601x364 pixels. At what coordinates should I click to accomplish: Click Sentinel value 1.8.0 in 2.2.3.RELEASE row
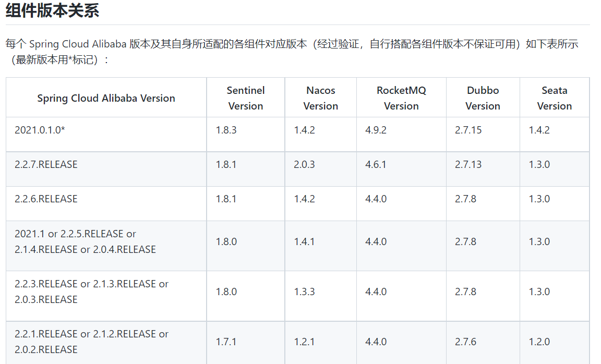226,292
